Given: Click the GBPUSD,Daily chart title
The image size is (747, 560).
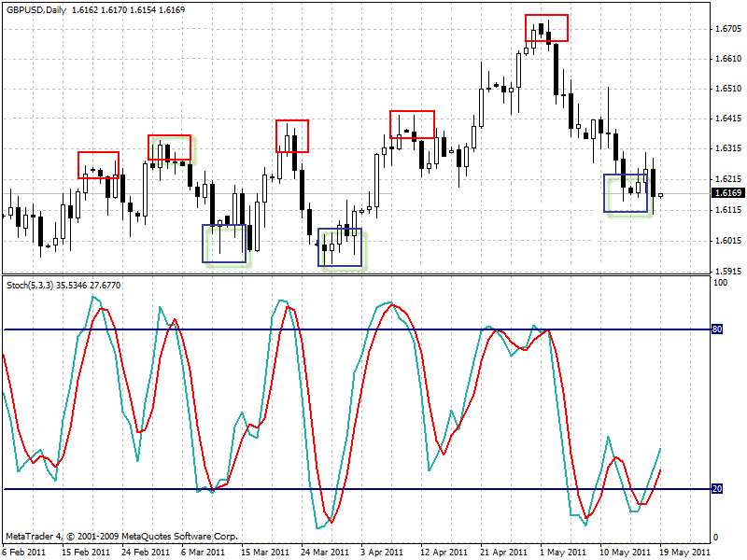Looking at the screenshot, I should (36, 9).
